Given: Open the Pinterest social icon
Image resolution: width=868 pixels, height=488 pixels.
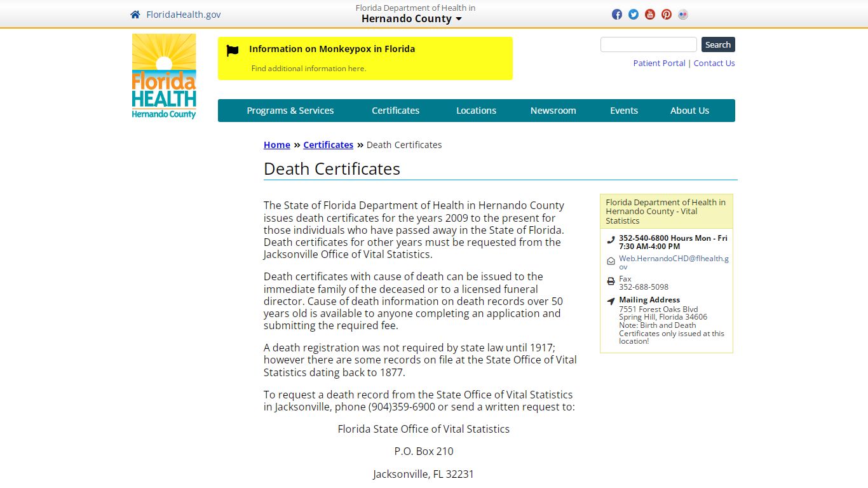Looking at the screenshot, I should pos(667,15).
